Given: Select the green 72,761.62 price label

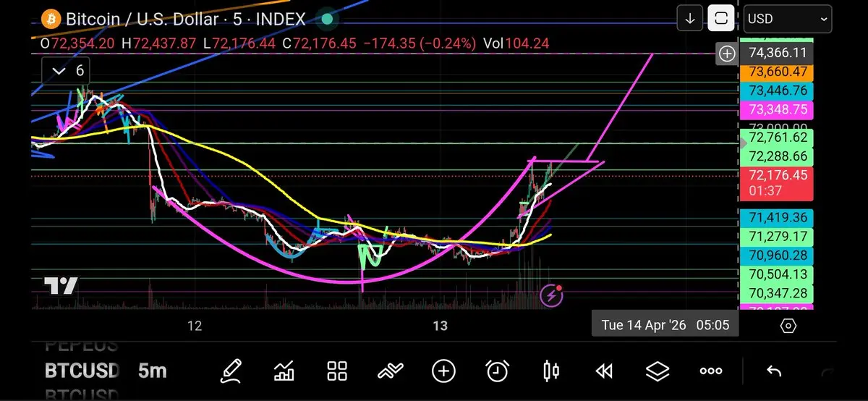Looking at the screenshot, I should [778, 138].
